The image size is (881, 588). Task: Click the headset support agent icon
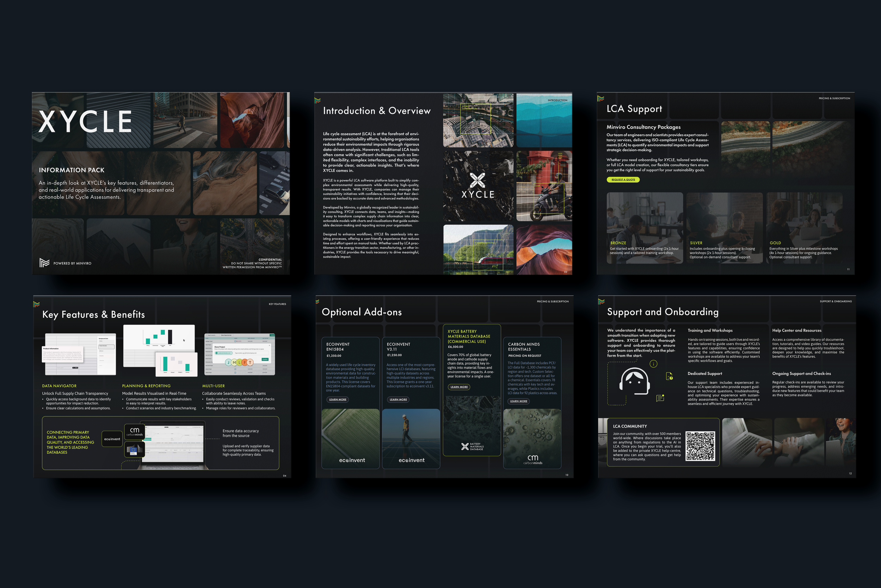coord(634,381)
